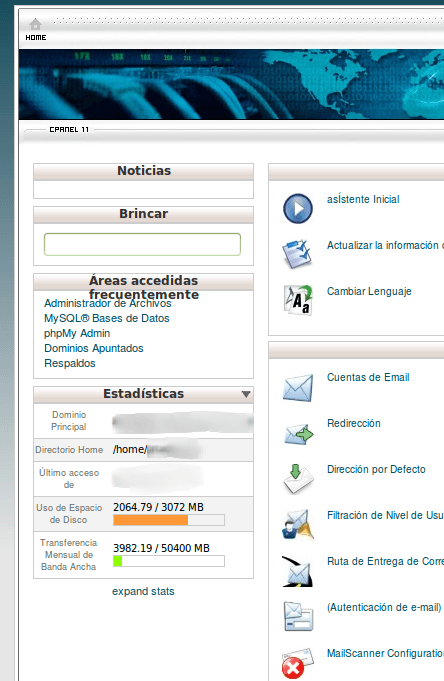Click the expand stats link
Viewport: 444px width, 681px height.
[x=143, y=592]
